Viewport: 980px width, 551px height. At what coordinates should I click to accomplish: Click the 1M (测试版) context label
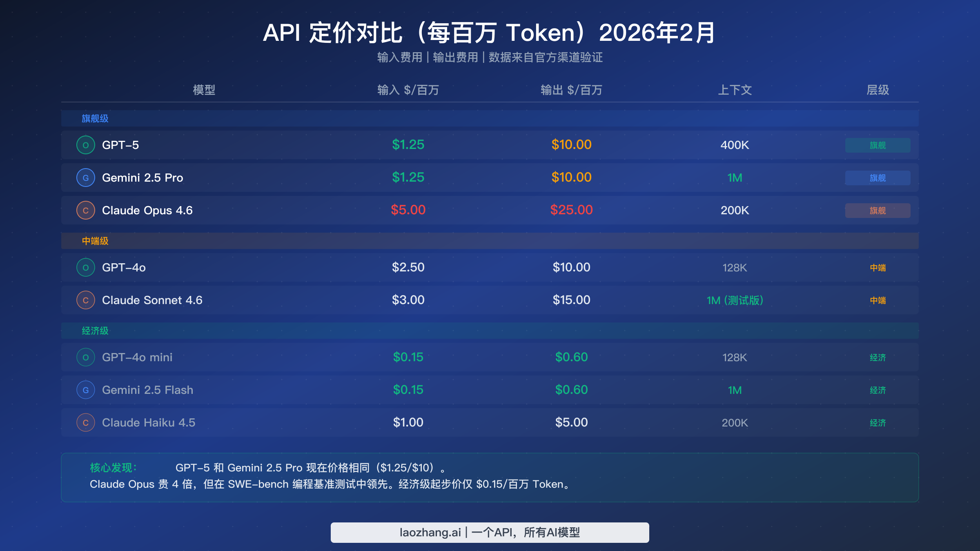(734, 300)
